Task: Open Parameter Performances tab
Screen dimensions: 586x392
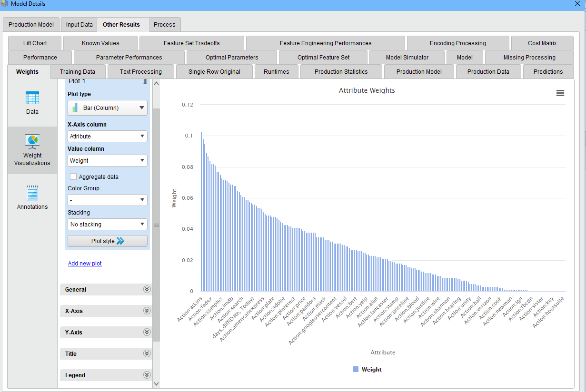Action: 129,58
